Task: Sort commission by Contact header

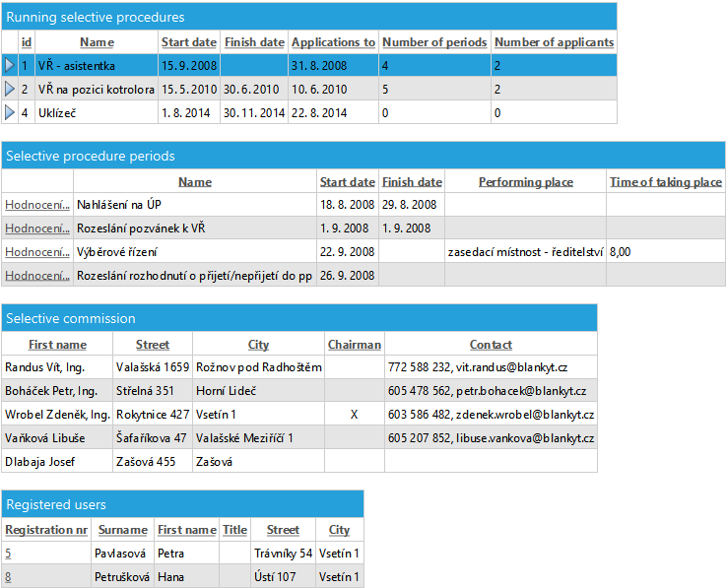Action: pyautogui.click(x=491, y=345)
